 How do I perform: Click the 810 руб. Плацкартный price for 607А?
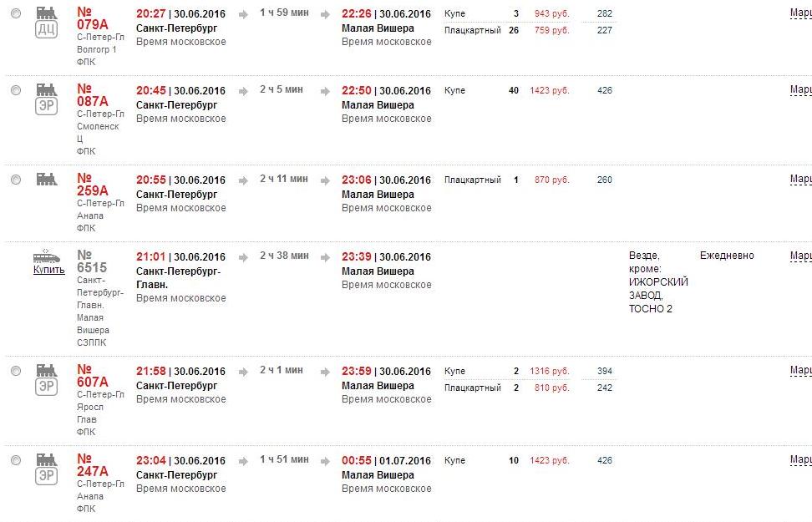pos(550,388)
